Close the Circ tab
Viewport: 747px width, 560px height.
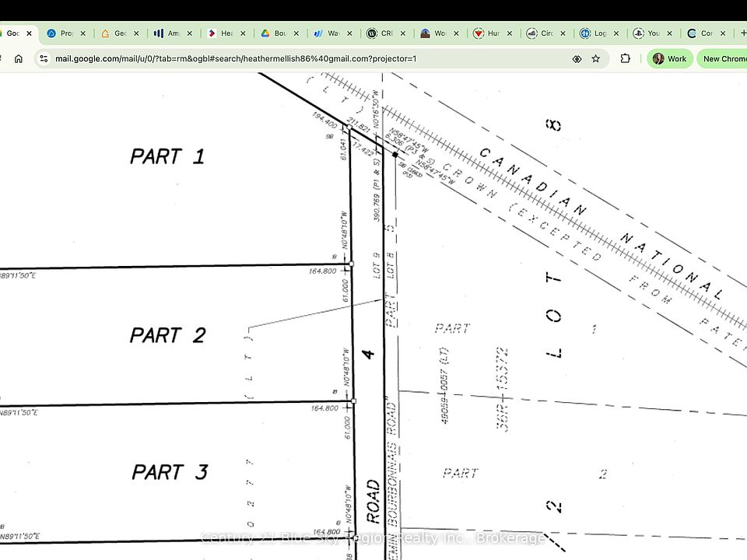(563, 33)
